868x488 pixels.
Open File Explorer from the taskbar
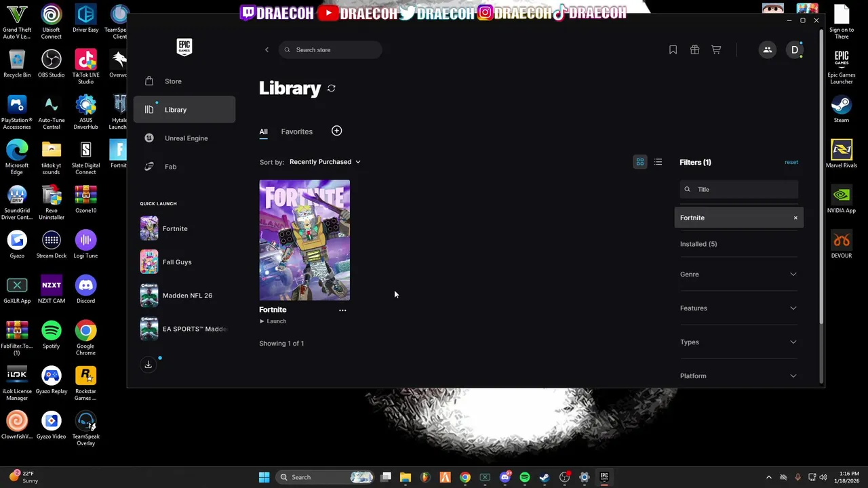pyautogui.click(x=406, y=477)
